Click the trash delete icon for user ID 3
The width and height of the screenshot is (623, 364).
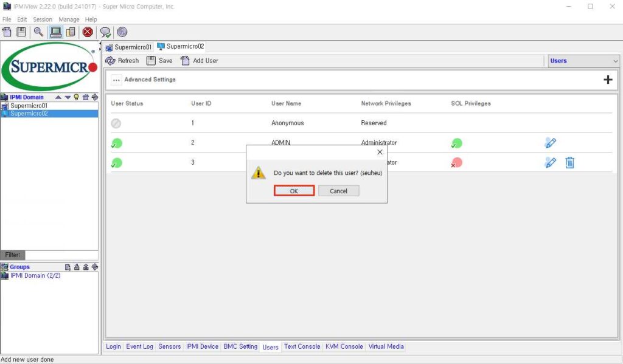569,162
